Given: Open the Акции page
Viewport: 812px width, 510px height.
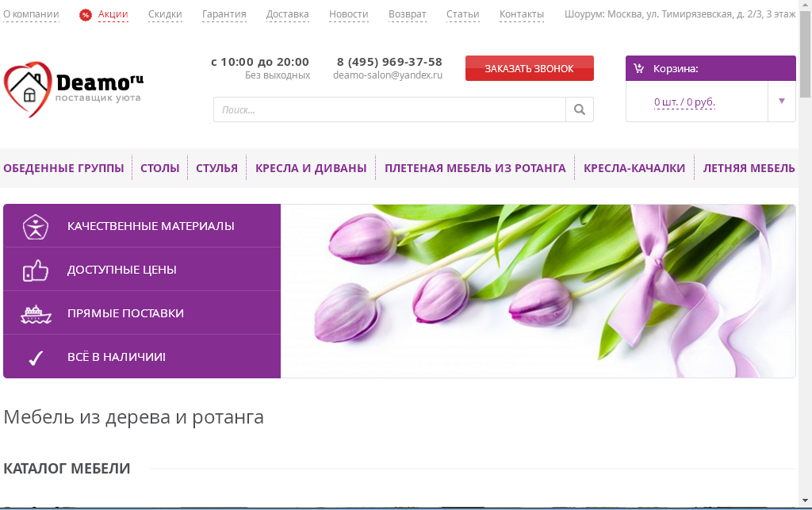Looking at the screenshot, I should [113, 14].
